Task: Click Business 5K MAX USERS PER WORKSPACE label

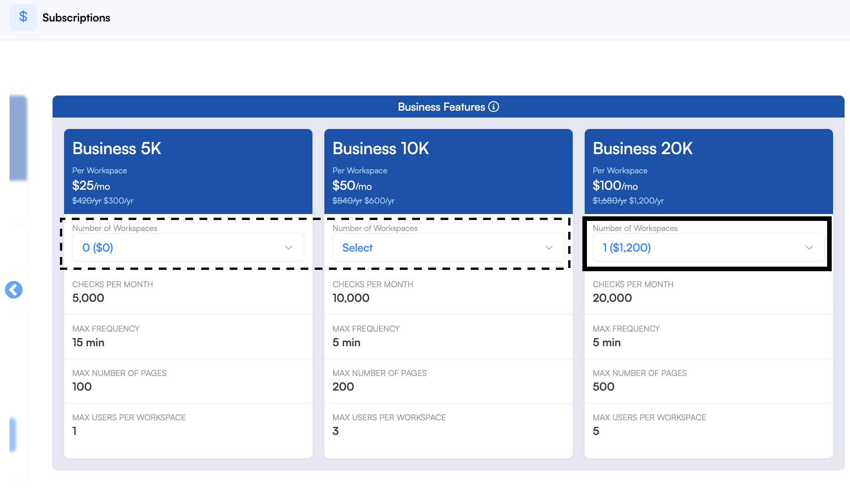Action: 129,418
